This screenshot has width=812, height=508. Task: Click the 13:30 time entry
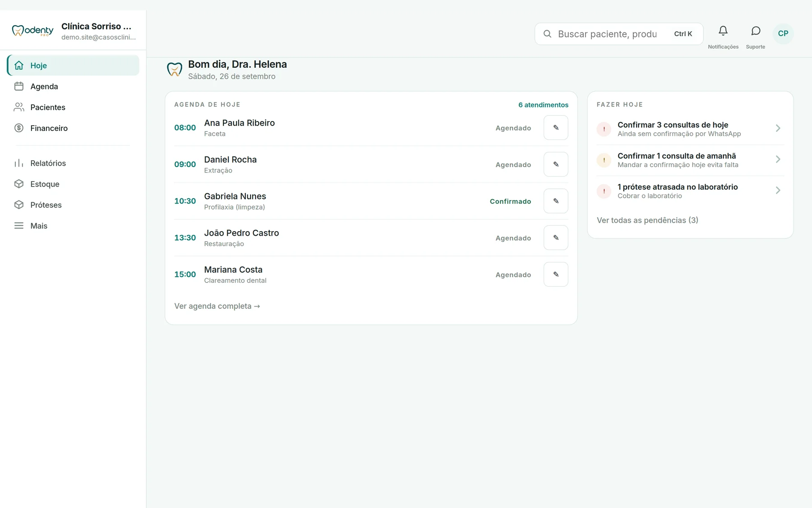coord(185,238)
